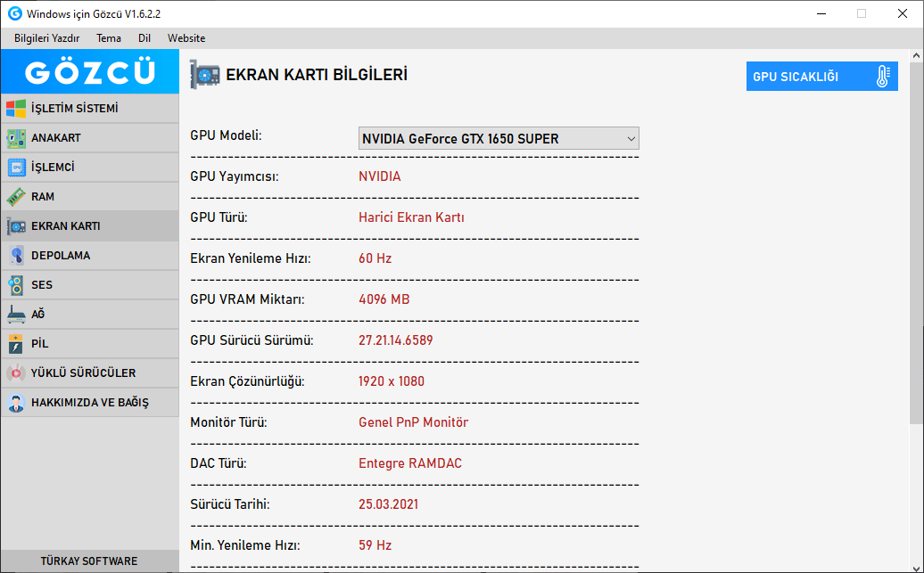Click the driver date 25.03.2021
The width and height of the screenshot is (924, 573).
(x=388, y=504)
